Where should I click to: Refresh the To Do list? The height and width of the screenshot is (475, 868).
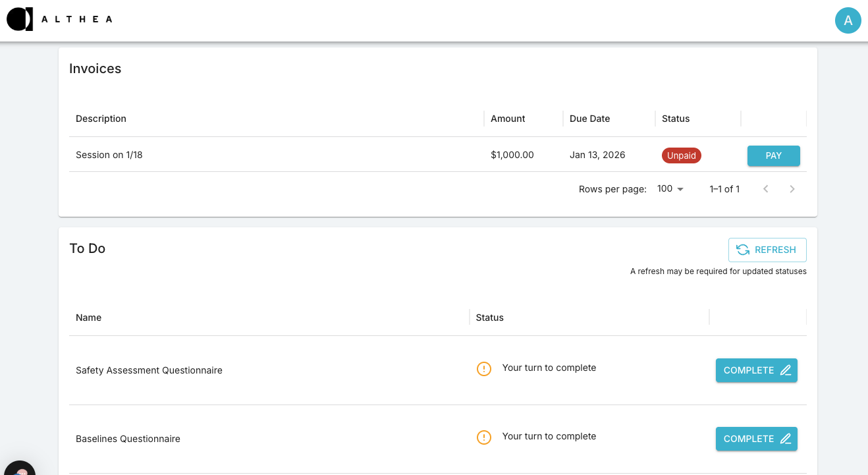coord(767,250)
